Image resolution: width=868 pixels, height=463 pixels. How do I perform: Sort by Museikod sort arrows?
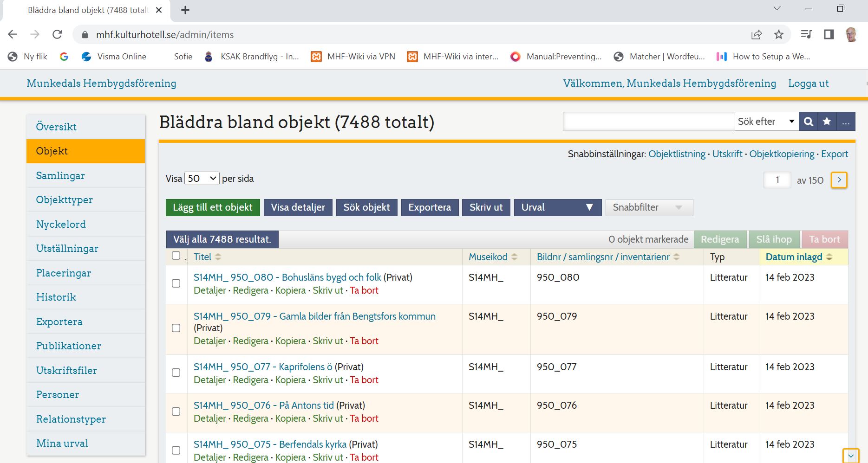(x=514, y=257)
